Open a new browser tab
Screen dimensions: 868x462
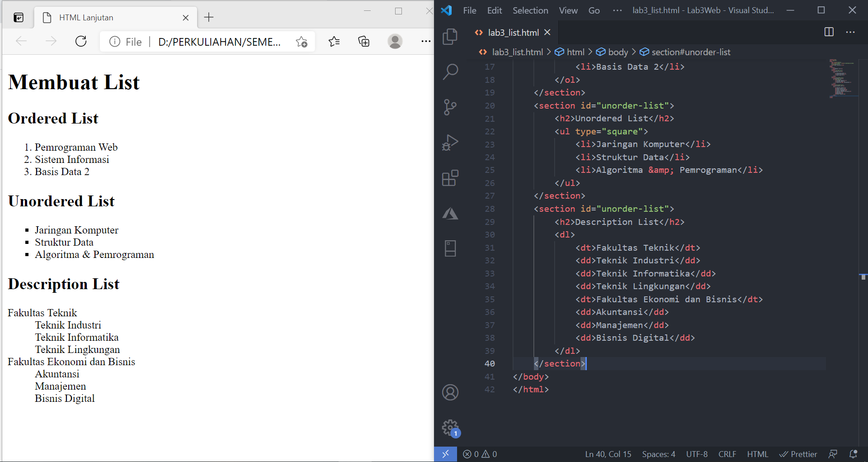point(208,18)
